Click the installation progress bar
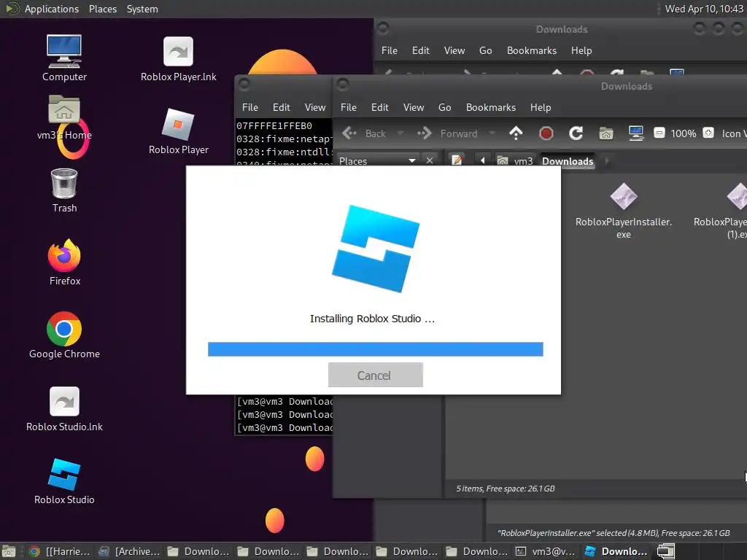The height and width of the screenshot is (560, 747). [x=376, y=349]
